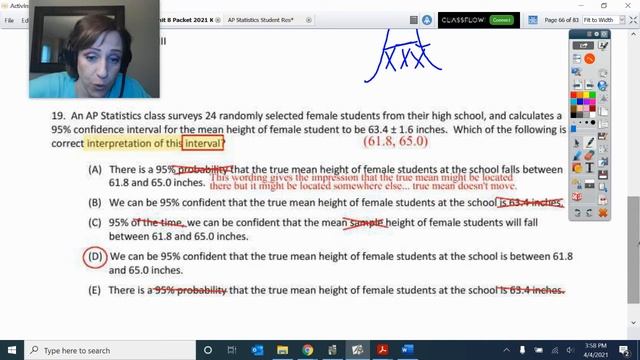Screen dimensions: 640x360
Task: Open the Shape and Fill tool
Action: coord(577,167)
